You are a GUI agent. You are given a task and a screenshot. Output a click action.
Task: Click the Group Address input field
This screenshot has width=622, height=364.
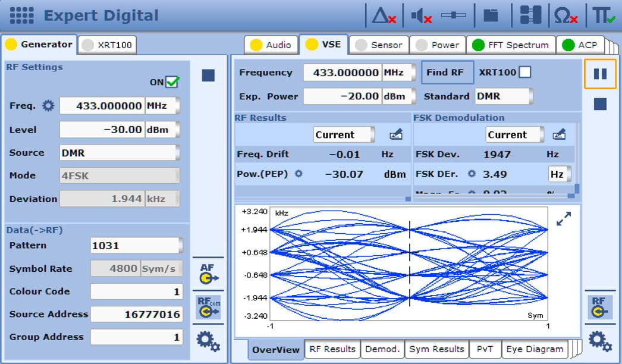click(137, 337)
